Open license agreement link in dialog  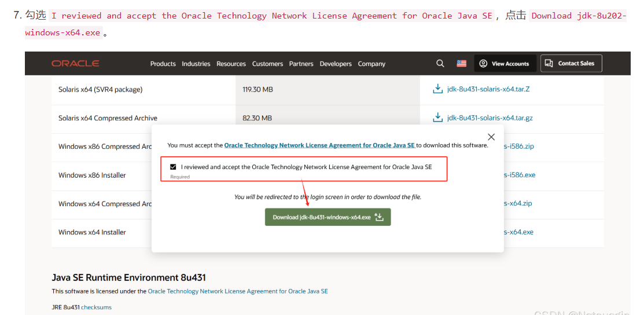(320, 145)
